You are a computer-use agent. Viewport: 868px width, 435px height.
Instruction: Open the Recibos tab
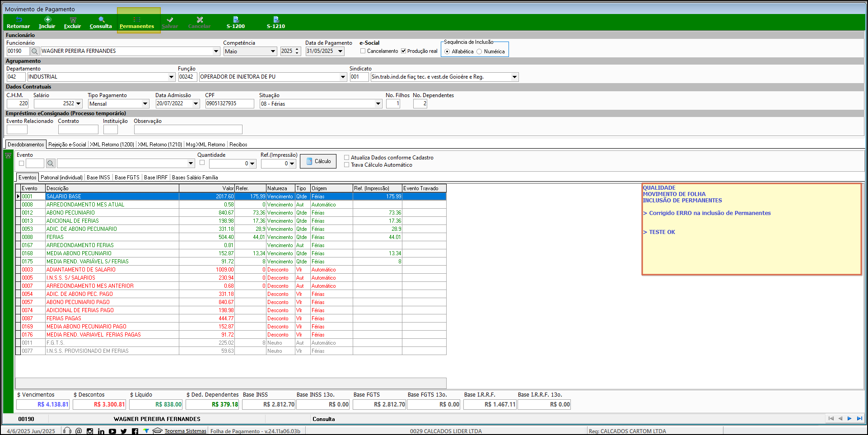coord(238,145)
